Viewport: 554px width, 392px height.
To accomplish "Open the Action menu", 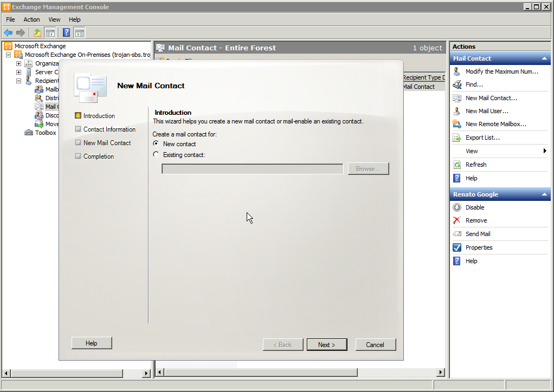I will [31, 19].
